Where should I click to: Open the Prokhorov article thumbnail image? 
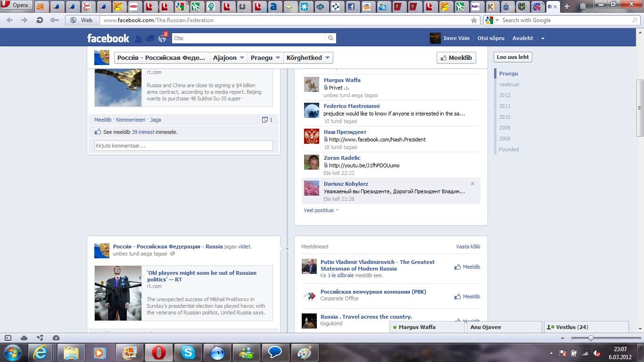[x=118, y=293]
